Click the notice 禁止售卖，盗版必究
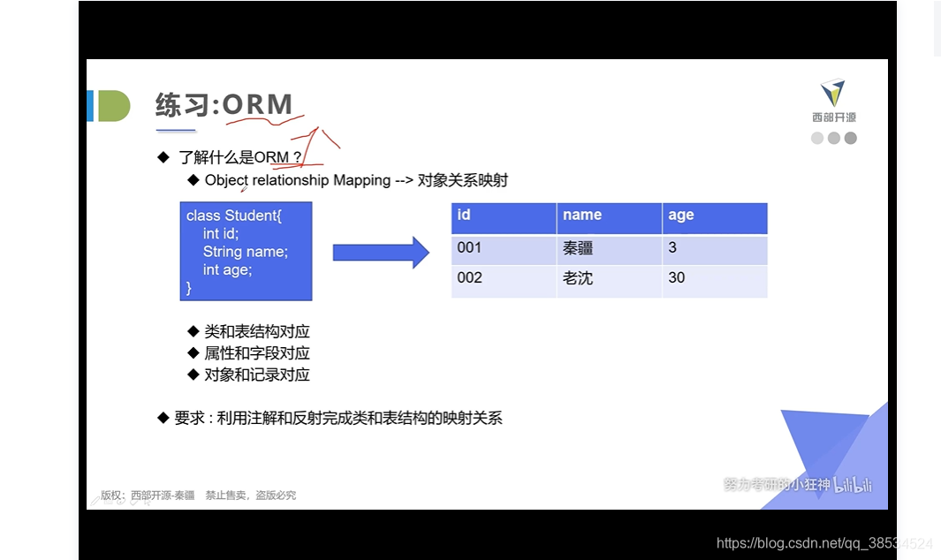Screen dimensions: 941x560 [251, 496]
